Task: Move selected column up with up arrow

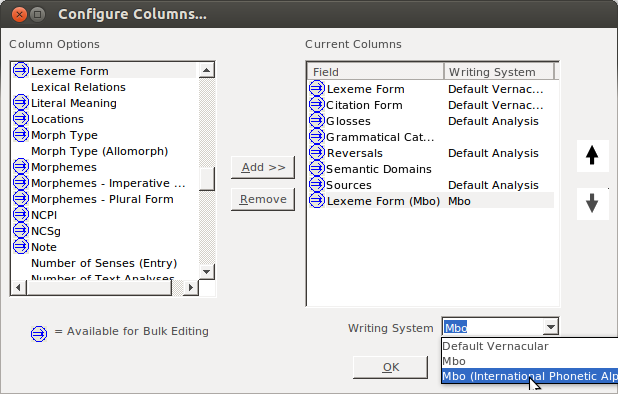Action: pyautogui.click(x=592, y=156)
